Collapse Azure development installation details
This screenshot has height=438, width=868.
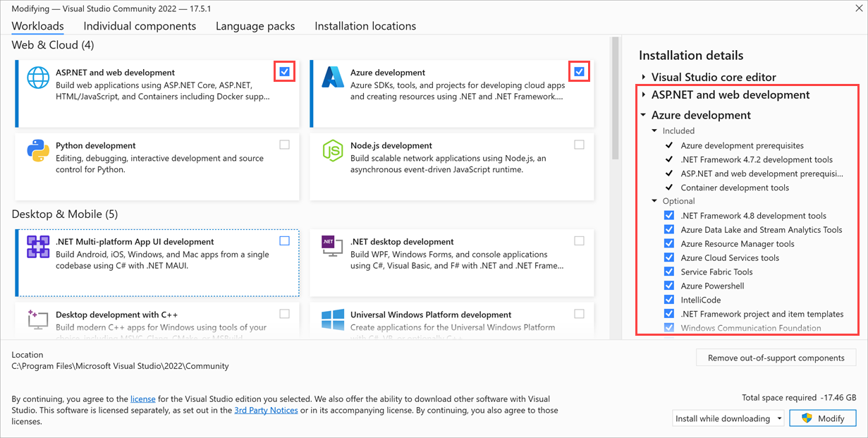pos(643,115)
